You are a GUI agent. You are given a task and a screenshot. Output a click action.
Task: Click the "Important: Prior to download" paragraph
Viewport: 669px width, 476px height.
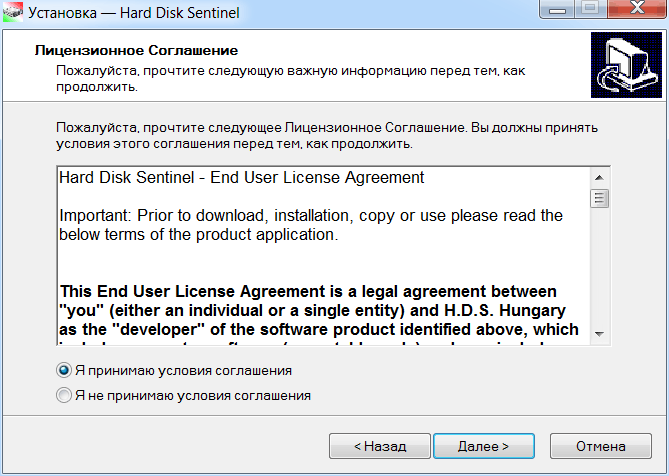click(310, 225)
